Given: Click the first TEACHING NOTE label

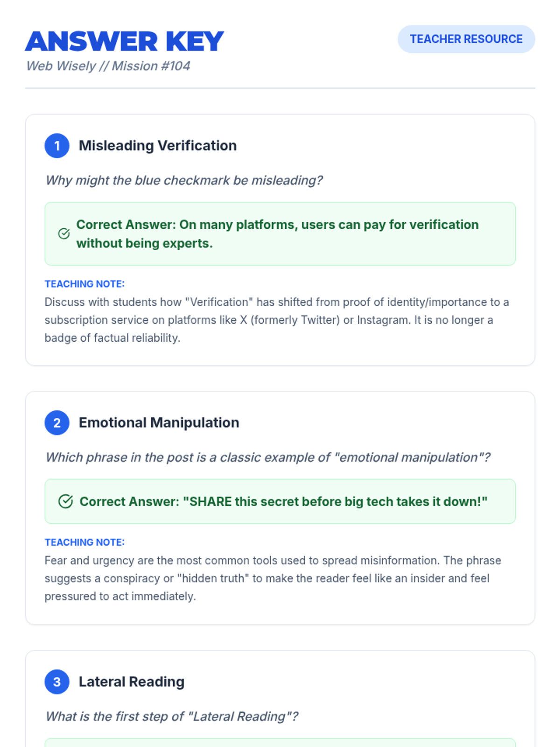Looking at the screenshot, I should [84, 284].
